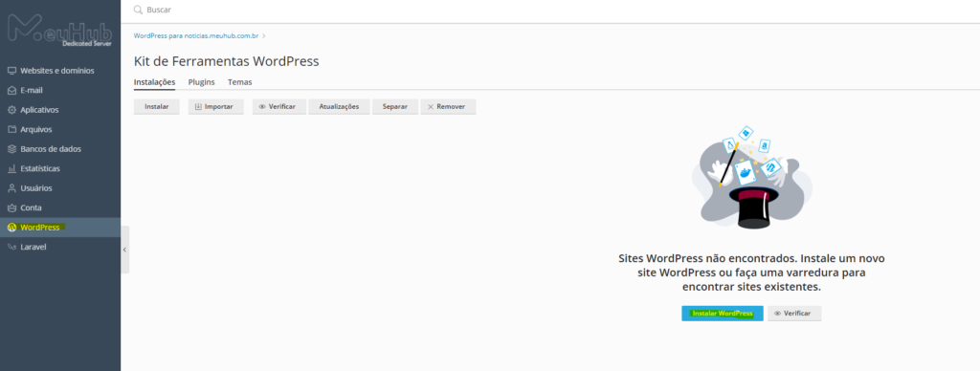Switch to the Plugins tab
The image size is (980, 371).
201,82
